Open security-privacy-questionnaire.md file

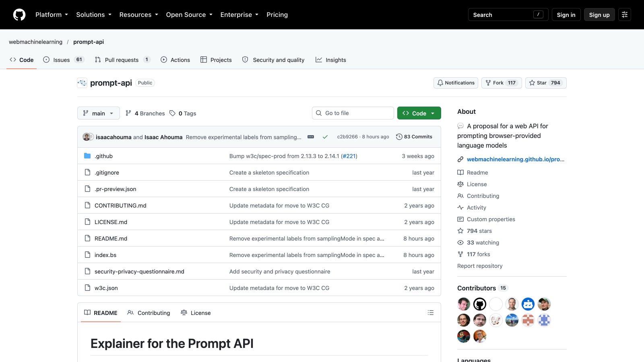[x=139, y=271]
